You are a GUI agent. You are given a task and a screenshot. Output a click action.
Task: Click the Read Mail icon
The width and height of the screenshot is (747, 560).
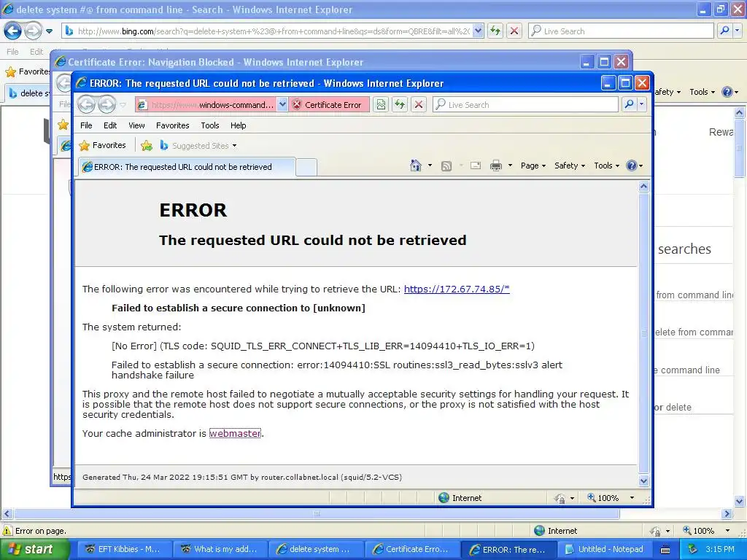point(476,166)
